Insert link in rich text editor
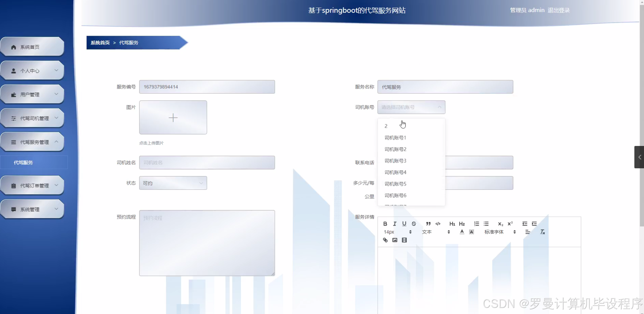The height and width of the screenshot is (314, 644). click(385, 240)
